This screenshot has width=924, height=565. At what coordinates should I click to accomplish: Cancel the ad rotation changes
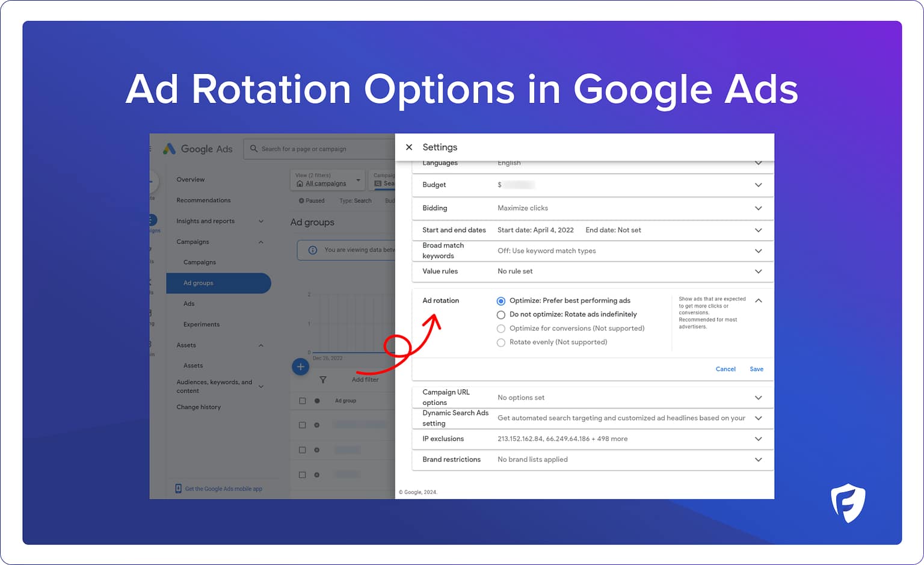point(725,369)
